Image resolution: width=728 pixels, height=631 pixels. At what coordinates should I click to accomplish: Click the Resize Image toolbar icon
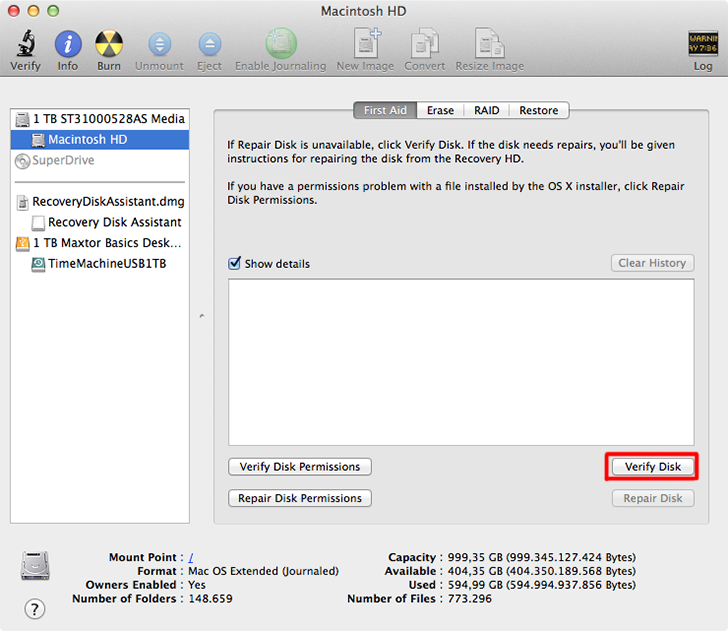pos(489,43)
